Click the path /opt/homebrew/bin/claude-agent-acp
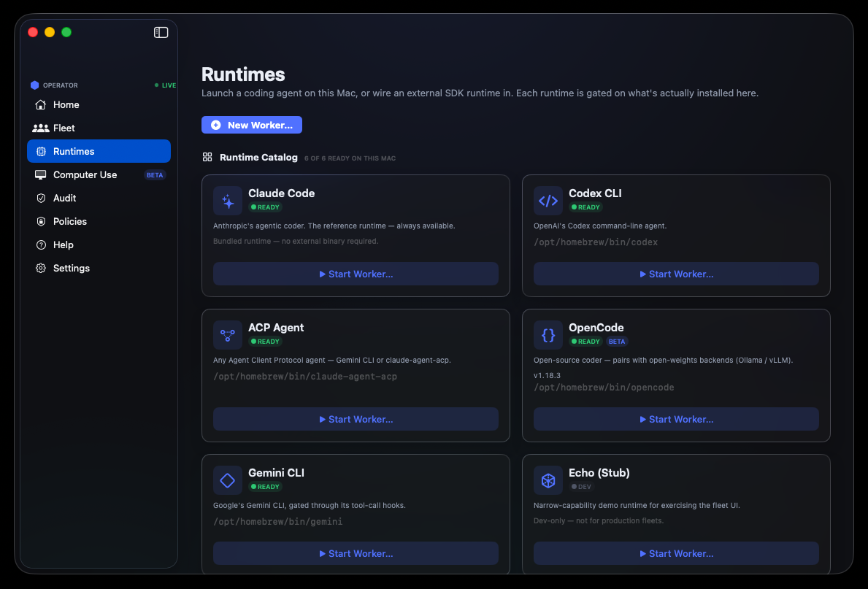868x589 pixels. (x=305, y=377)
